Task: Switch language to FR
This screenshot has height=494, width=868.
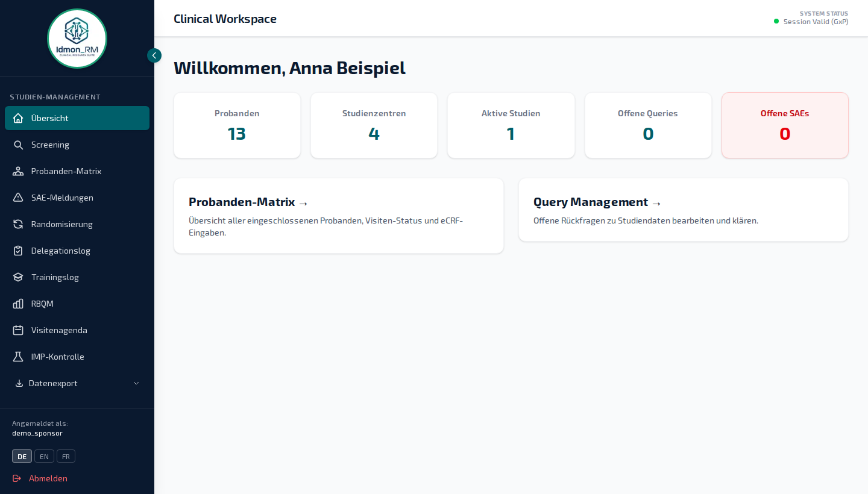Action: (66, 456)
